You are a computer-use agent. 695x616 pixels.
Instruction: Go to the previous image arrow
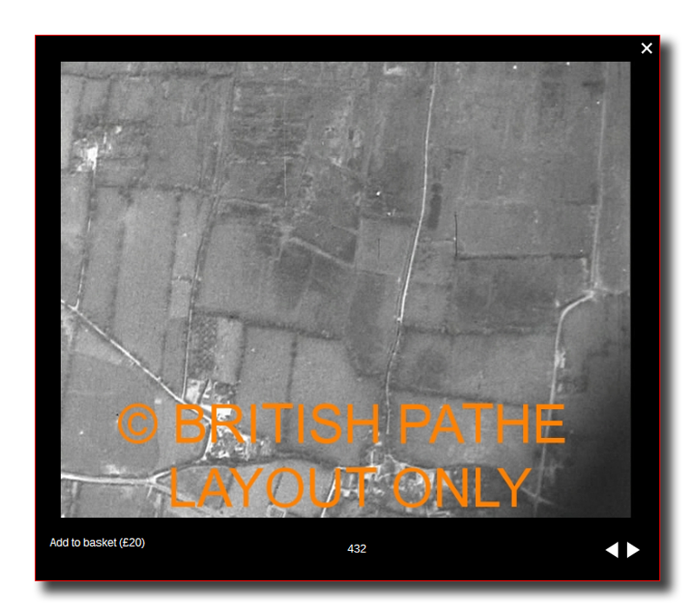pyautogui.click(x=612, y=550)
